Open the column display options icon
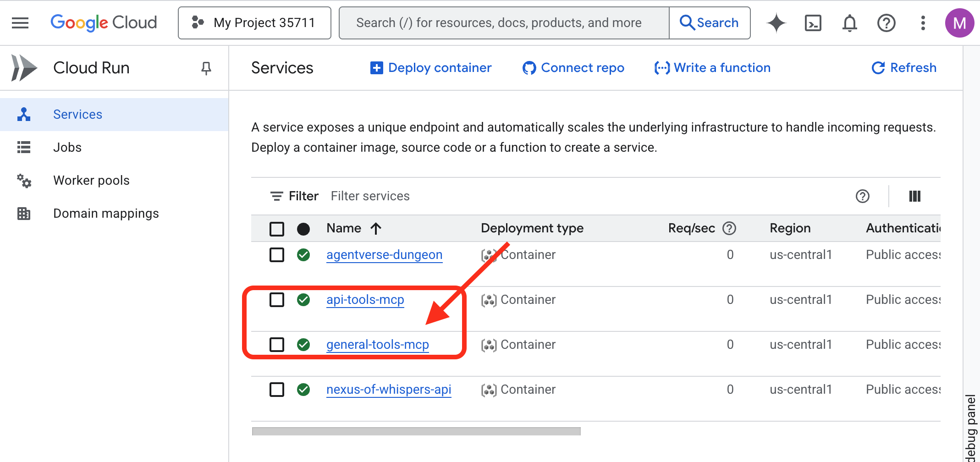Screen dimensions: 980x462 [914, 196]
